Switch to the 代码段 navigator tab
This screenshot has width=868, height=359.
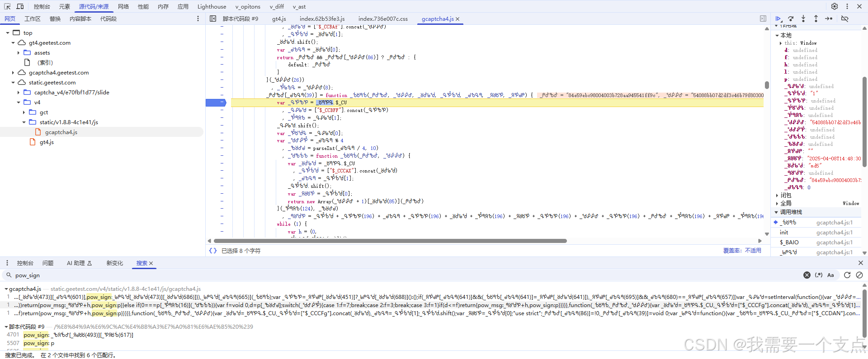tap(108, 19)
